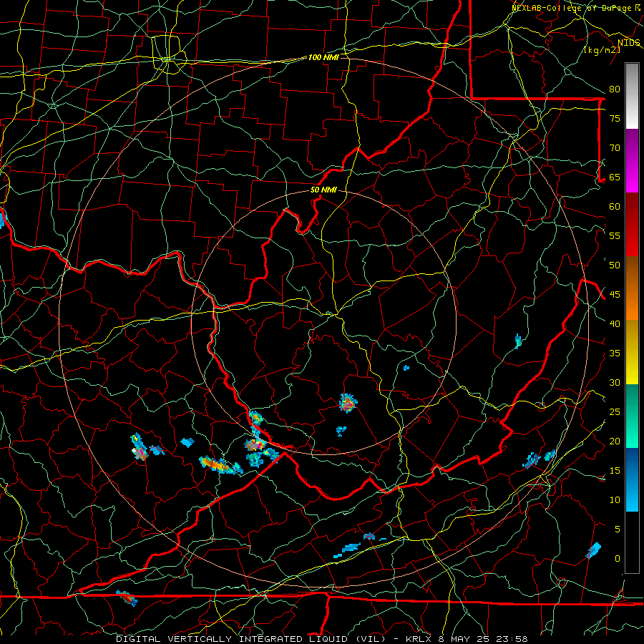The width and height of the screenshot is (644, 644).
Task: Click the green segment of the color bar
Action: coord(632,416)
